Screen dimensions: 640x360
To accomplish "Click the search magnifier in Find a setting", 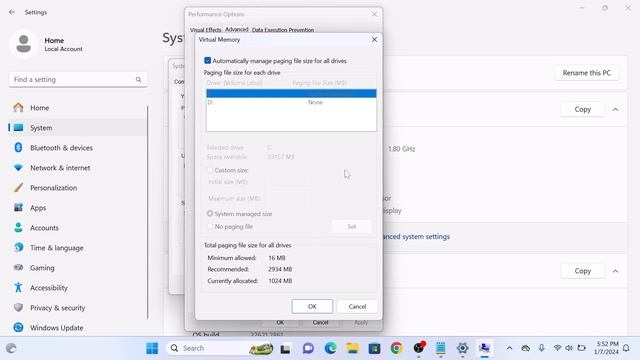I will [x=138, y=80].
